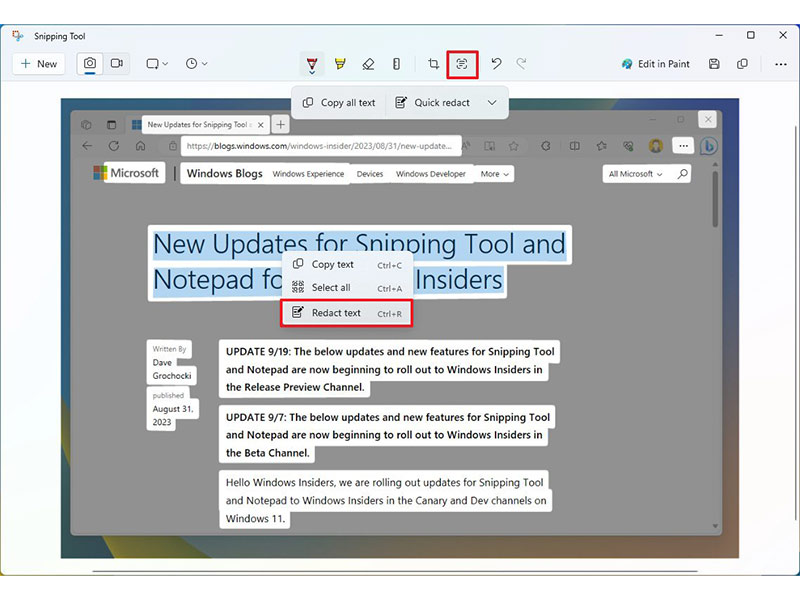Click 'the Beta Channel.' text
Image resolution: width=800 pixels, height=600 pixels.
[267, 453]
